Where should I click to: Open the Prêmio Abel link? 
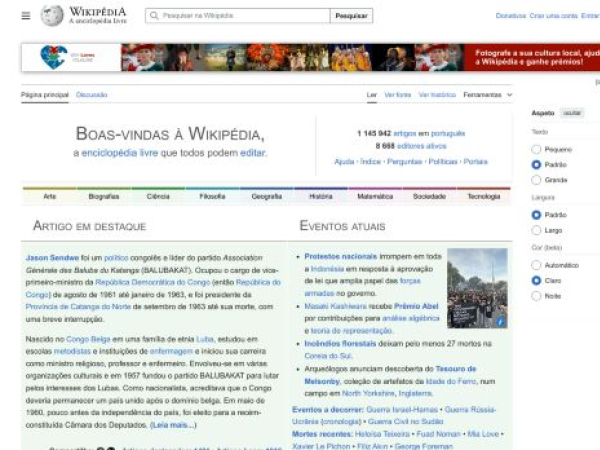pyautogui.click(x=416, y=306)
